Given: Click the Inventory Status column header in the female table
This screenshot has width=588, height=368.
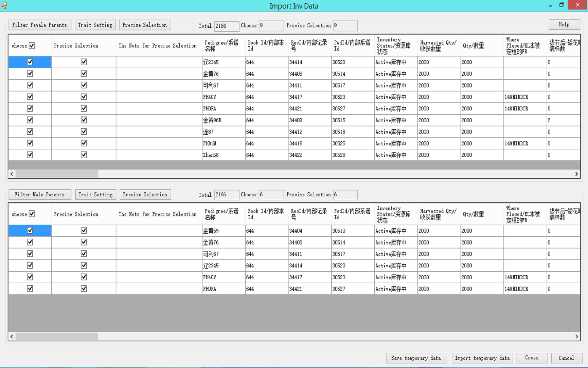Looking at the screenshot, I should [x=396, y=45].
